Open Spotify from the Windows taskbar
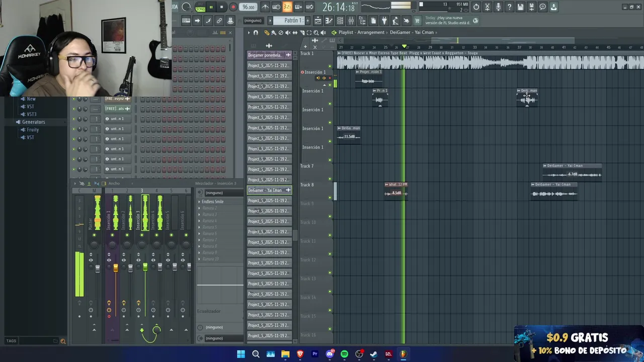Screen dimensions: 644x362 pos(344,354)
